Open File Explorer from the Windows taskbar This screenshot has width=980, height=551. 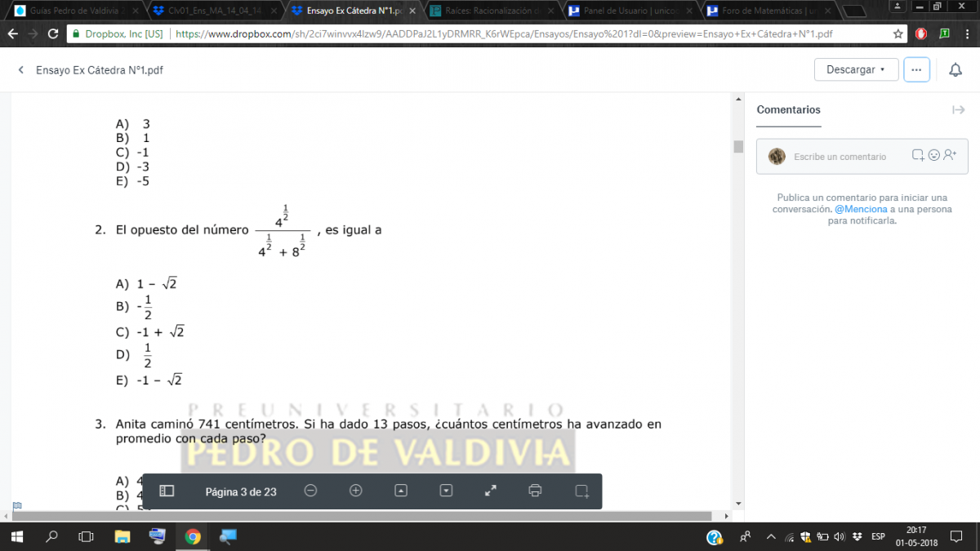pos(122,536)
